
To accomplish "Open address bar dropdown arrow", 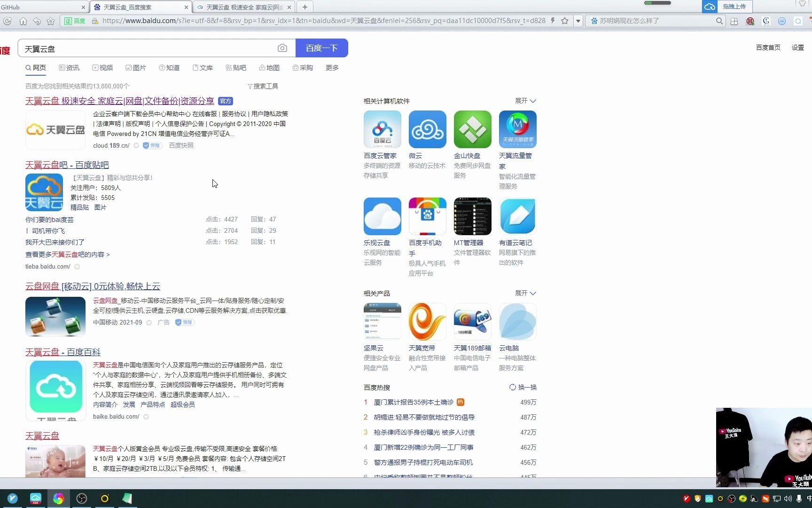I will click(578, 21).
